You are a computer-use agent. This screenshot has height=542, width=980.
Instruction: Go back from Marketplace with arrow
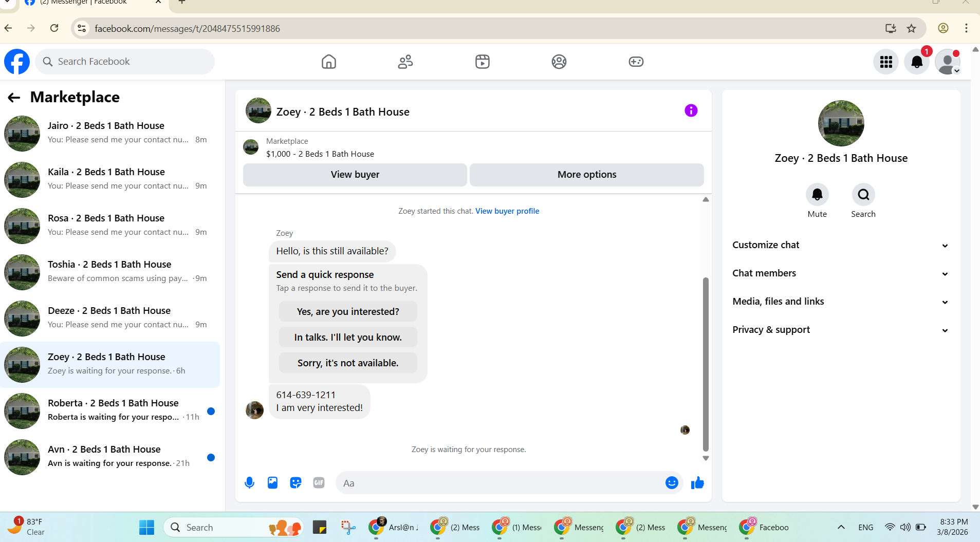(x=14, y=97)
